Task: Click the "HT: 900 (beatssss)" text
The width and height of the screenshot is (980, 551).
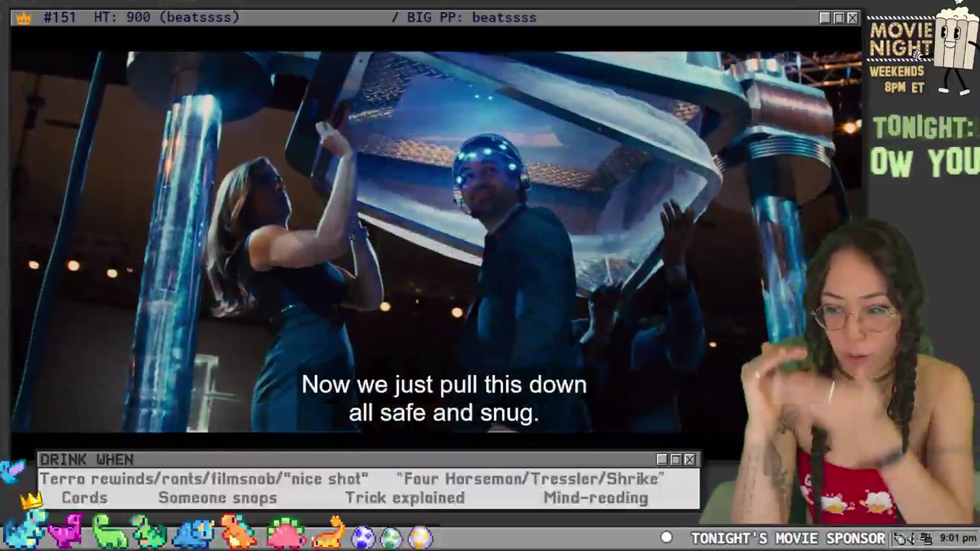Action: tap(166, 17)
